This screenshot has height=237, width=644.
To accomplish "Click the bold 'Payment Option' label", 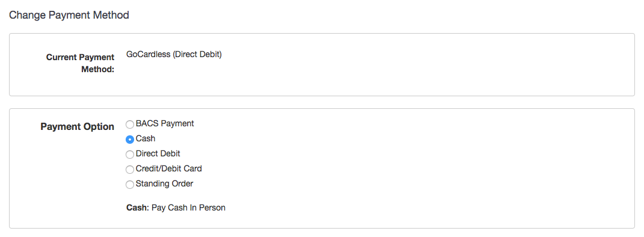I will [77, 126].
